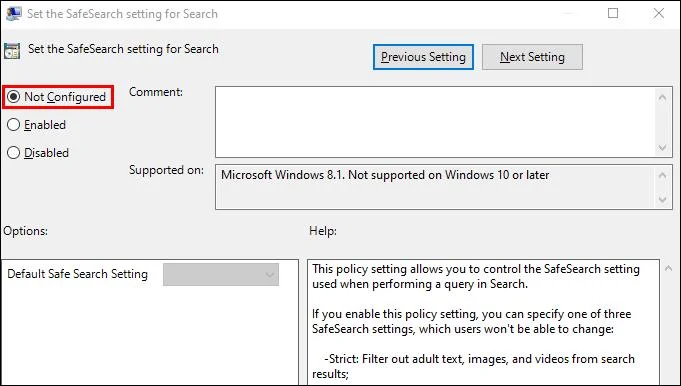Go to Next Setting
Image resolution: width=681 pixels, height=386 pixels.
(532, 57)
